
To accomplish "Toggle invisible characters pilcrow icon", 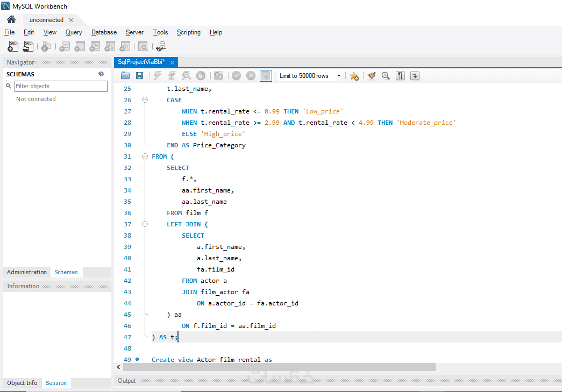I will [x=400, y=76].
